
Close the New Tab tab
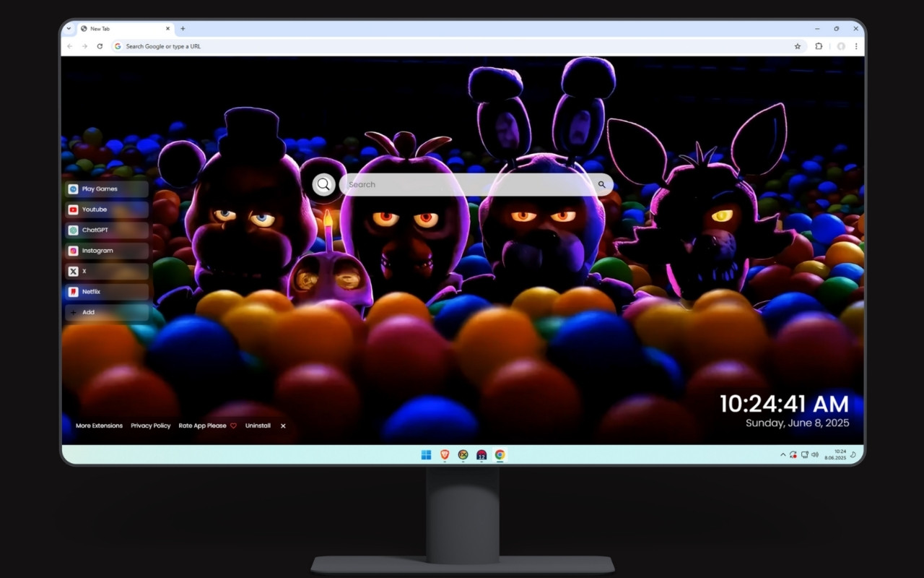click(x=168, y=29)
